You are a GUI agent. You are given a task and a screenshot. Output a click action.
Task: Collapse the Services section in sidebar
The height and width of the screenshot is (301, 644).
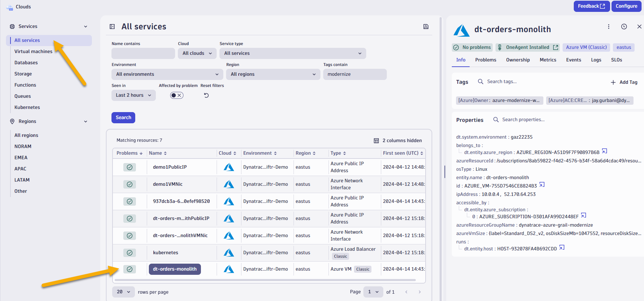click(86, 27)
